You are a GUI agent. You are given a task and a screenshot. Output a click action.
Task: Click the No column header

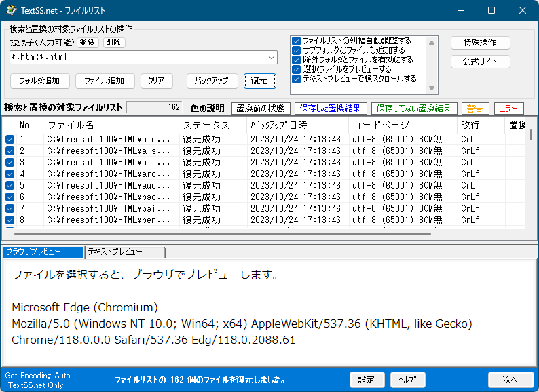(x=30, y=125)
